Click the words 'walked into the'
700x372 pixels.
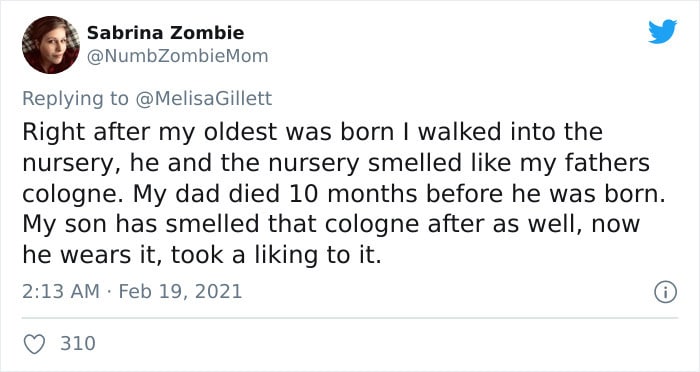point(510,132)
